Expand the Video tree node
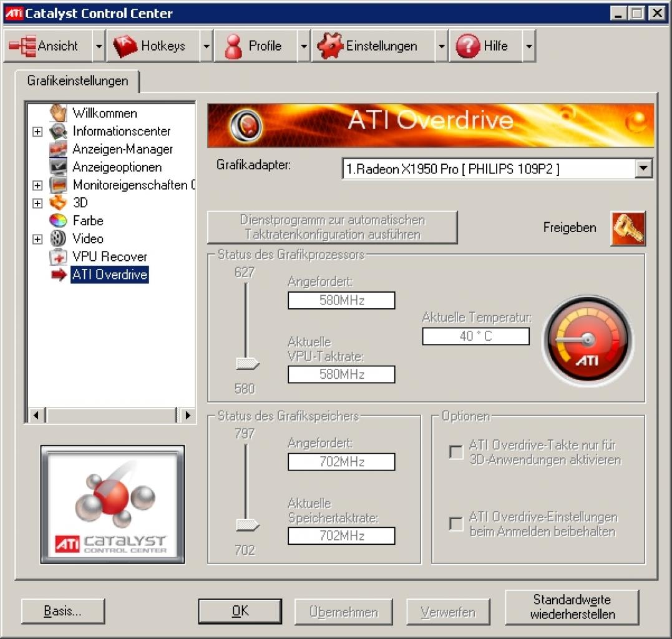This screenshot has height=639, width=672. point(37,239)
